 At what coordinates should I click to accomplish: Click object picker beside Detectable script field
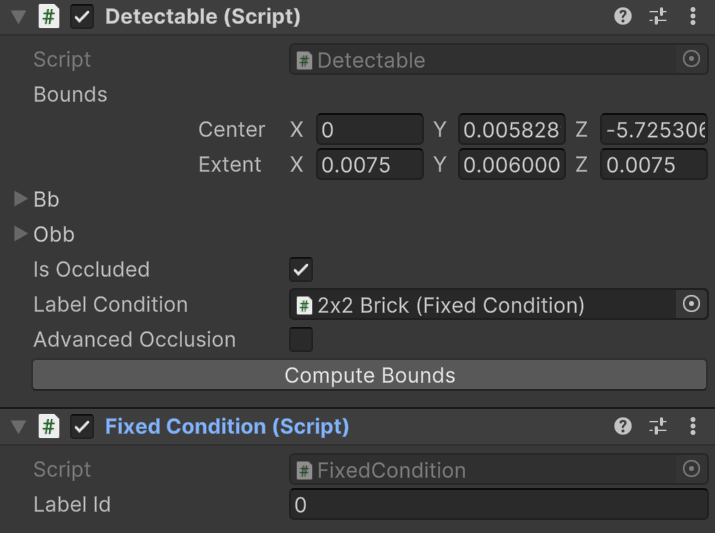(x=691, y=60)
